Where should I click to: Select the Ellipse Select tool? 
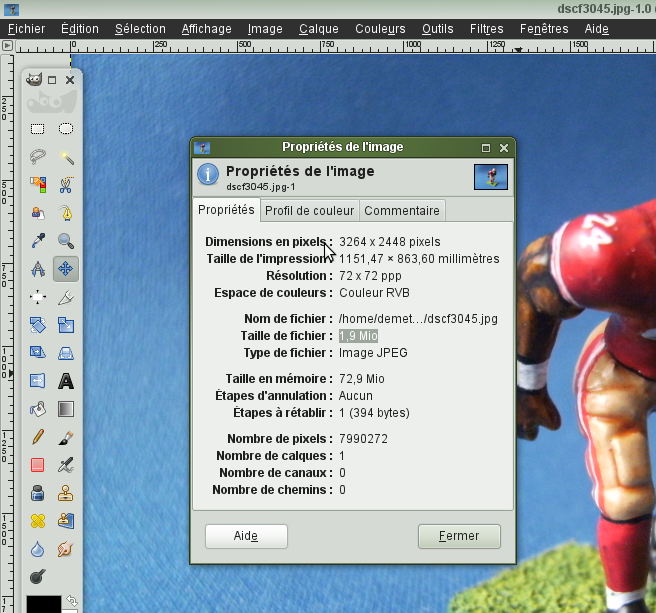click(66, 129)
